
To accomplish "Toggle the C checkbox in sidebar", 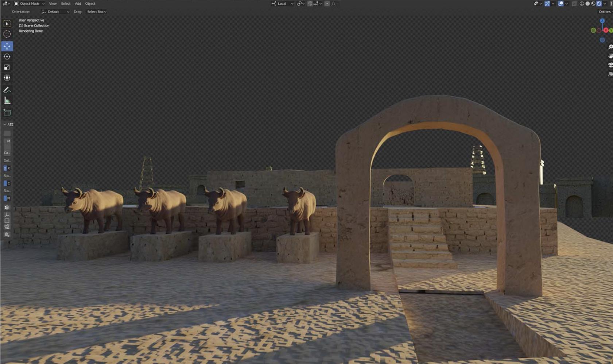I will click(5, 183).
